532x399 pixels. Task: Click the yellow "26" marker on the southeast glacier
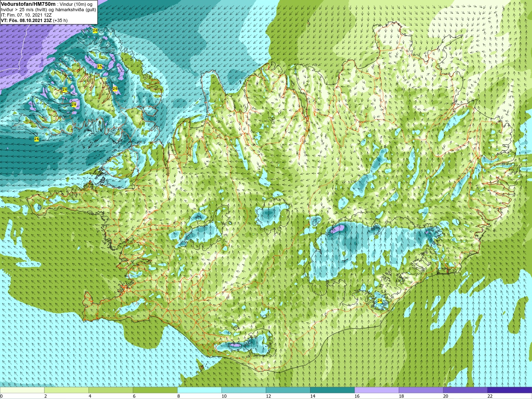(379, 300)
